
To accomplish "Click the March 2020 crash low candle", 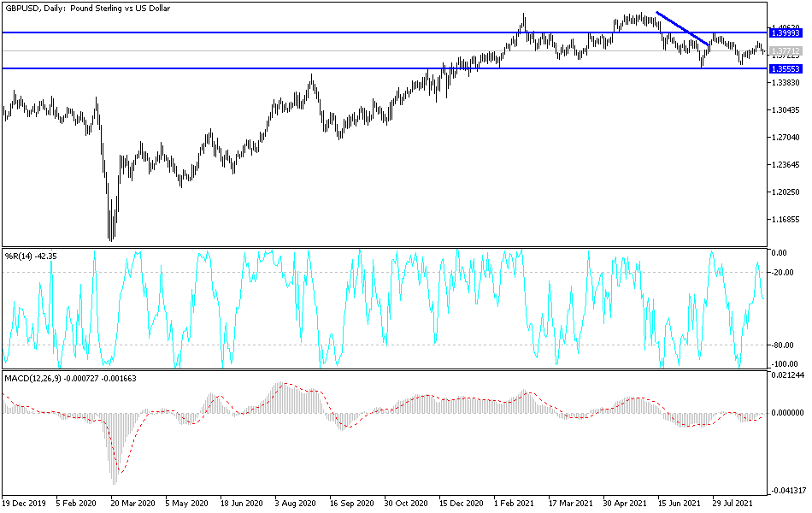I will pos(111,233).
